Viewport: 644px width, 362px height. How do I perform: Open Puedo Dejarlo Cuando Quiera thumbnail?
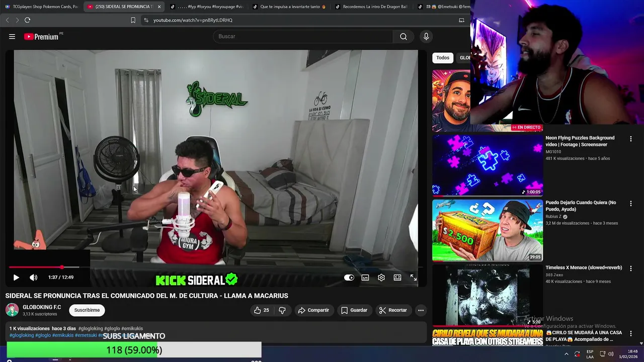click(x=487, y=230)
